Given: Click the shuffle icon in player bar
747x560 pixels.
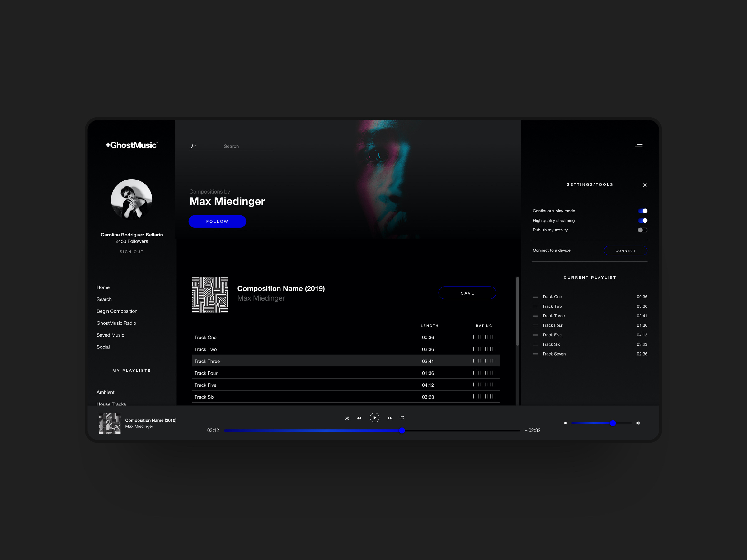Looking at the screenshot, I should [x=347, y=418].
